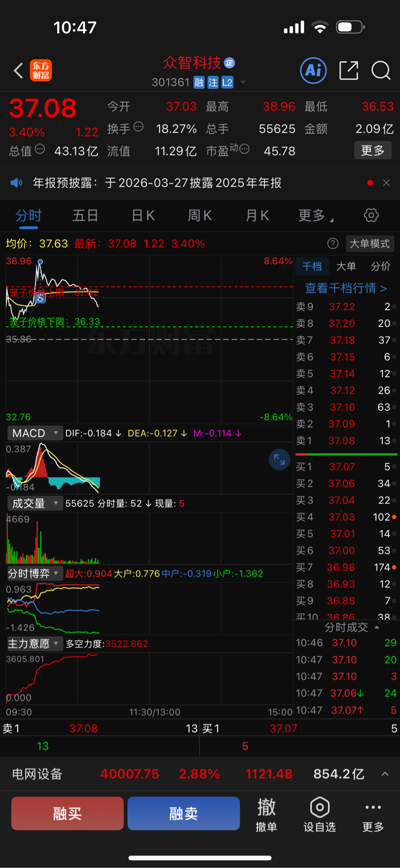This screenshot has height=868, width=400.
Task: Open the MACD indicator dropdown
Action: 34,433
